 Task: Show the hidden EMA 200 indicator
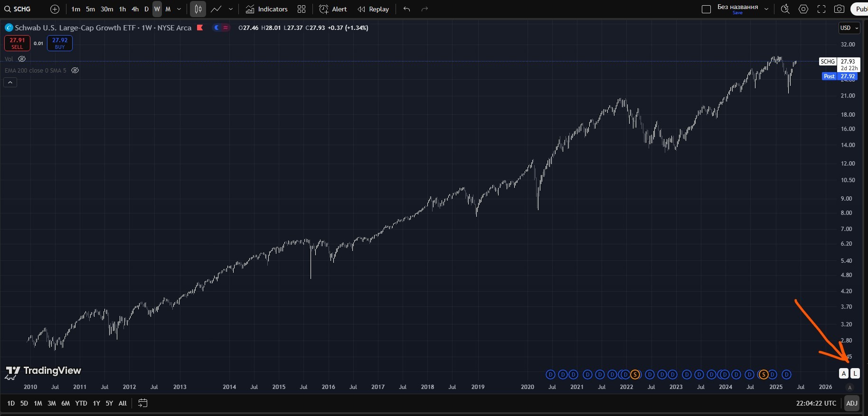pos(75,70)
